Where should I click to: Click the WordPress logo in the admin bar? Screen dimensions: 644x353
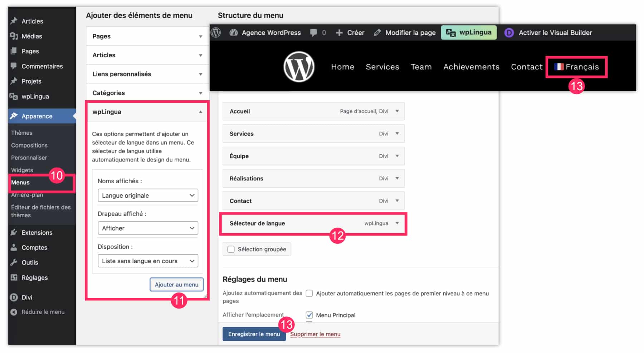[x=216, y=33]
